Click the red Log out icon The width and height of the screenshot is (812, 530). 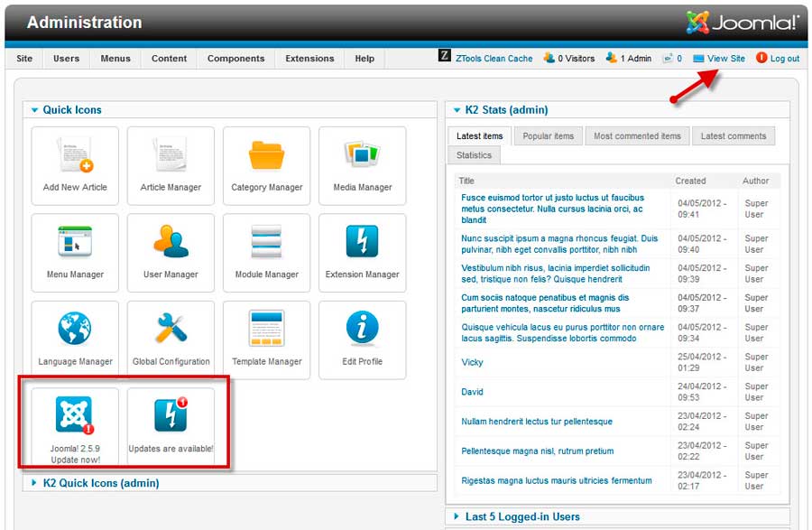pos(761,58)
